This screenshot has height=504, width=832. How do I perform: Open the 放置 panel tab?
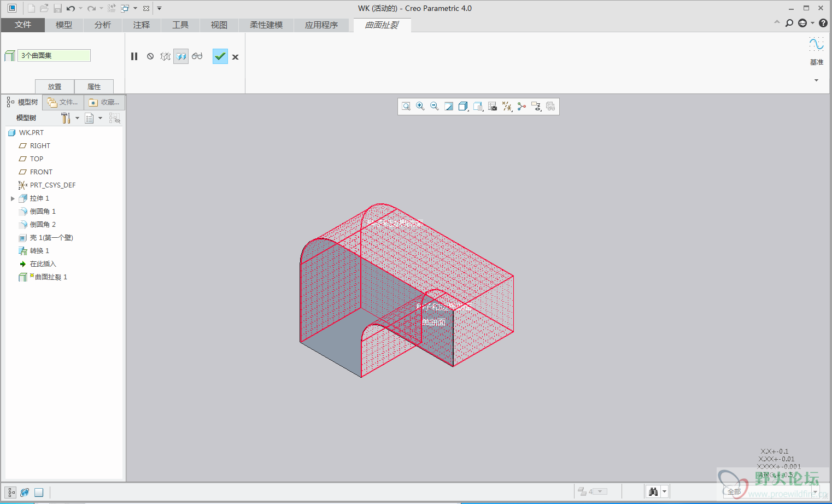[x=55, y=86]
